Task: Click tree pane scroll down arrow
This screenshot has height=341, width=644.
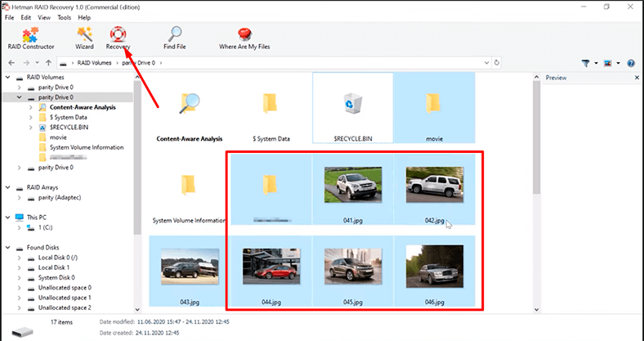Action: pyautogui.click(x=137, y=310)
